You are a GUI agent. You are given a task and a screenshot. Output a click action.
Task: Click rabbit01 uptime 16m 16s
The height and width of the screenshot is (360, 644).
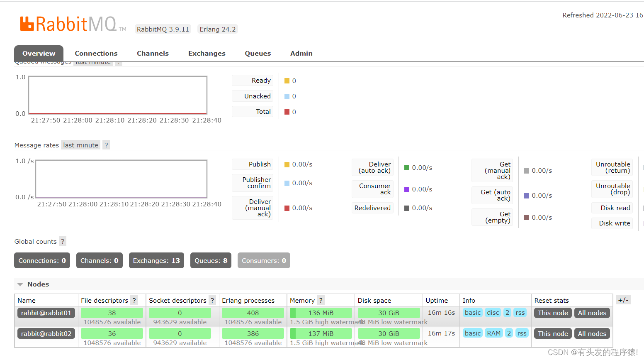pyautogui.click(x=441, y=312)
